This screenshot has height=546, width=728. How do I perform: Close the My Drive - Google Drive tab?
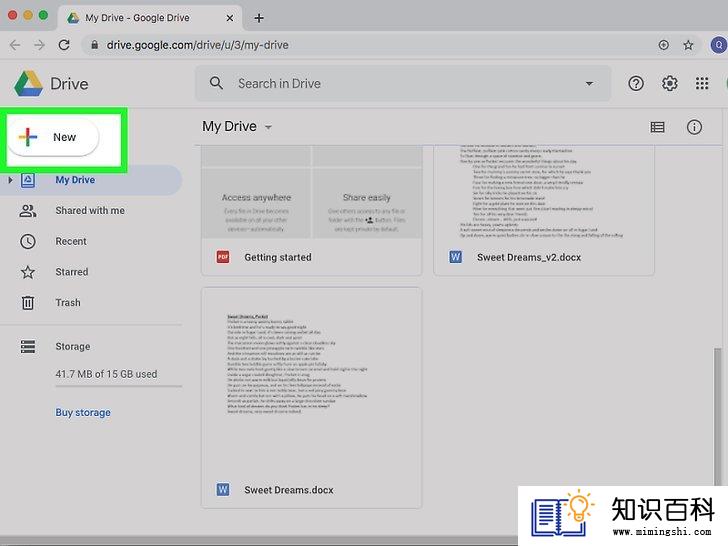coord(230,18)
